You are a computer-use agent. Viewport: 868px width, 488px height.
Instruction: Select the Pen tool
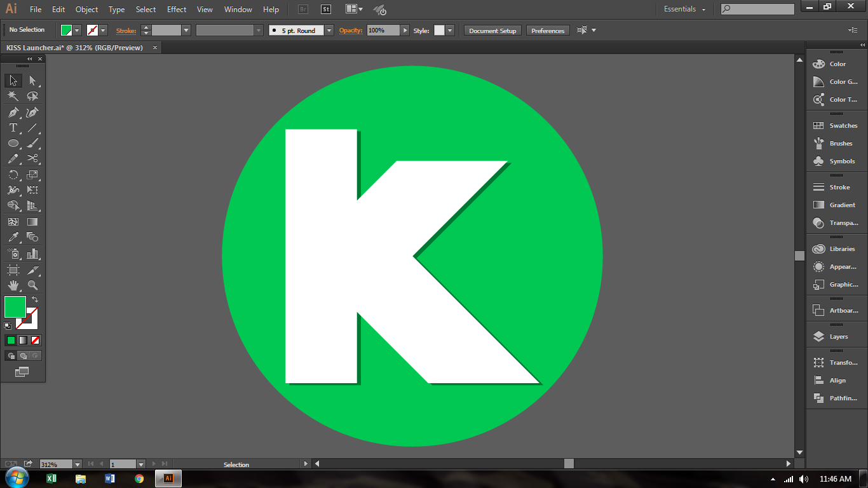tap(13, 112)
